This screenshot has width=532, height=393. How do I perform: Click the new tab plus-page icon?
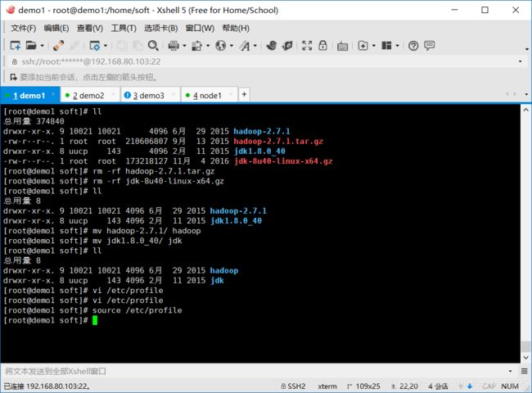click(x=363, y=46)
